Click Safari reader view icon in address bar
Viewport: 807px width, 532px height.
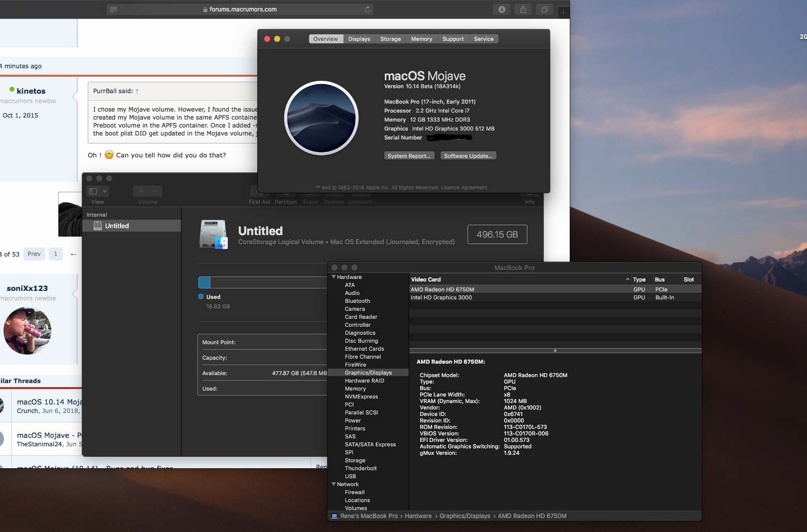[114, 9]
